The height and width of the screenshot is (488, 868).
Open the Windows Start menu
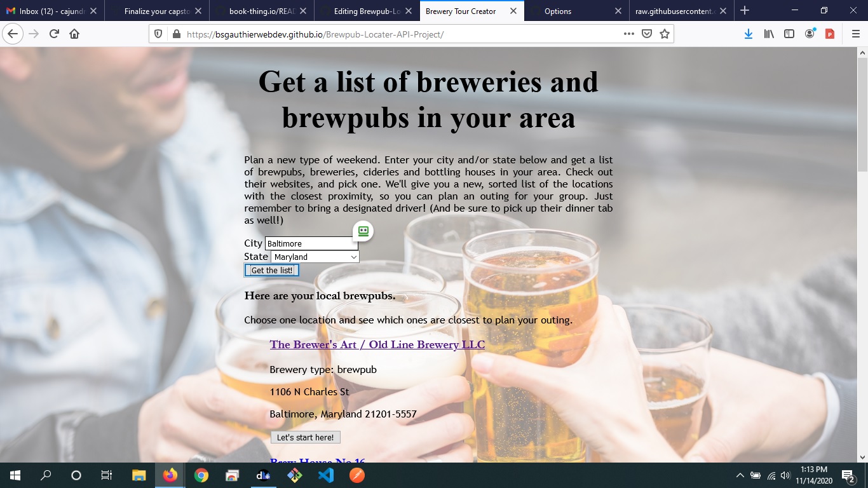(15, 475)
